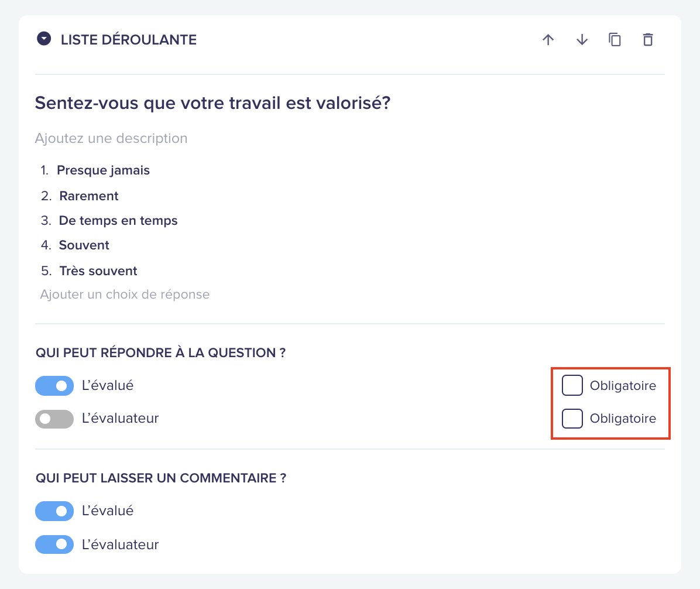Enable L'évaluateur under who can answer

pos(54,419)
